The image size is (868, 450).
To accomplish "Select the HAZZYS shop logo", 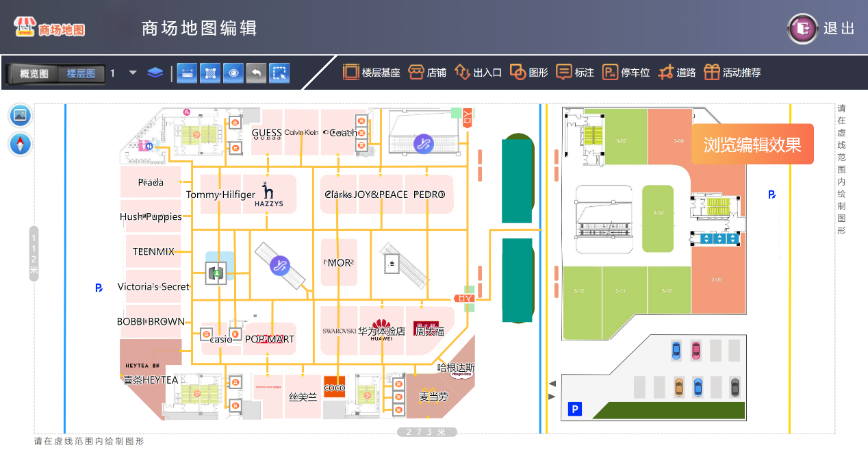I will tap(268, 195).
